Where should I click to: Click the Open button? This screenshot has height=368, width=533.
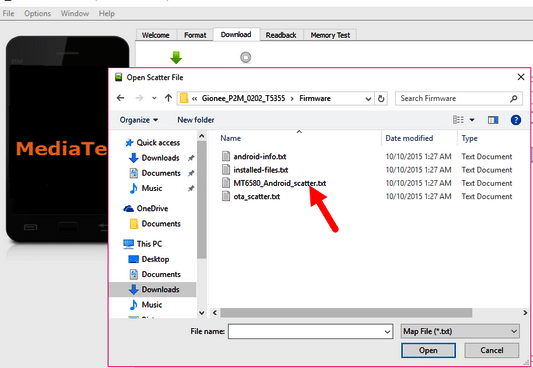[428, 350]
